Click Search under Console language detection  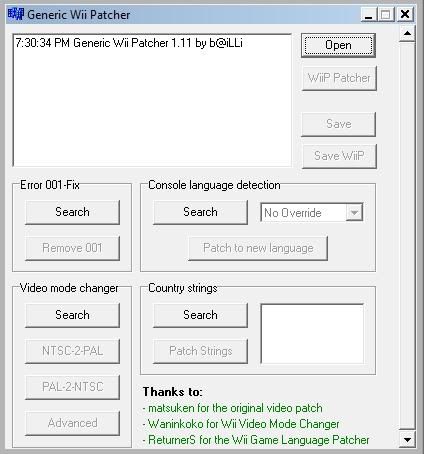200,212
